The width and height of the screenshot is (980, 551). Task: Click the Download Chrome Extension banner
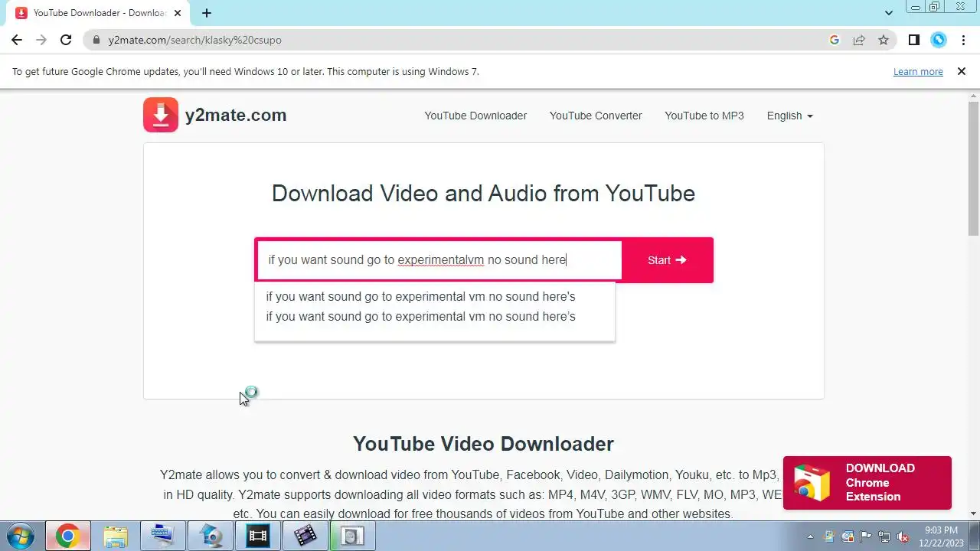[867, 483]
